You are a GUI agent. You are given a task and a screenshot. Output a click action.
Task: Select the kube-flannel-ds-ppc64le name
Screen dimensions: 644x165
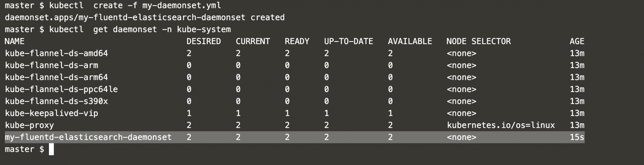[62, 89]
